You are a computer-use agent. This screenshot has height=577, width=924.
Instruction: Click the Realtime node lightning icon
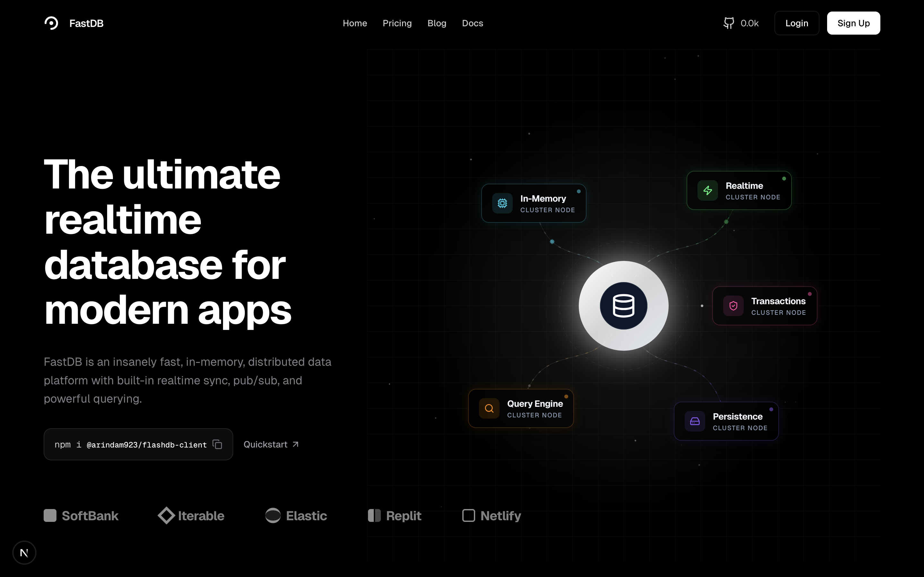[707, 190]
